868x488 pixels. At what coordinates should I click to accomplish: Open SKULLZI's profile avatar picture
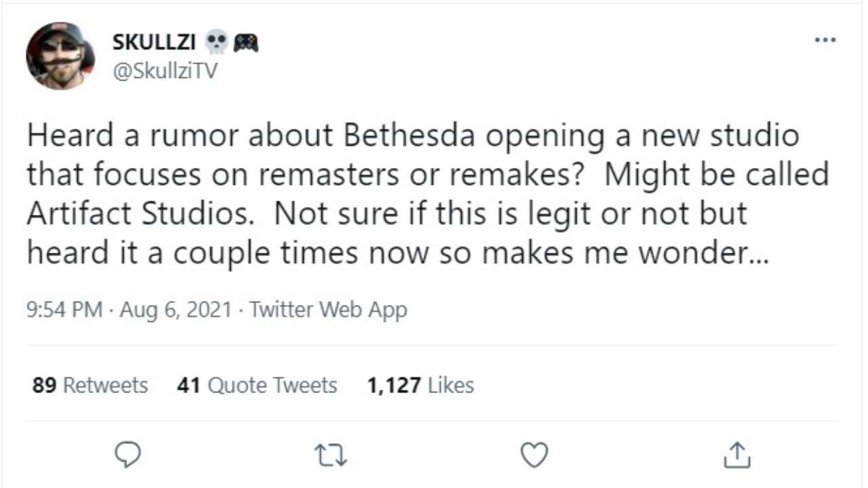60,56
